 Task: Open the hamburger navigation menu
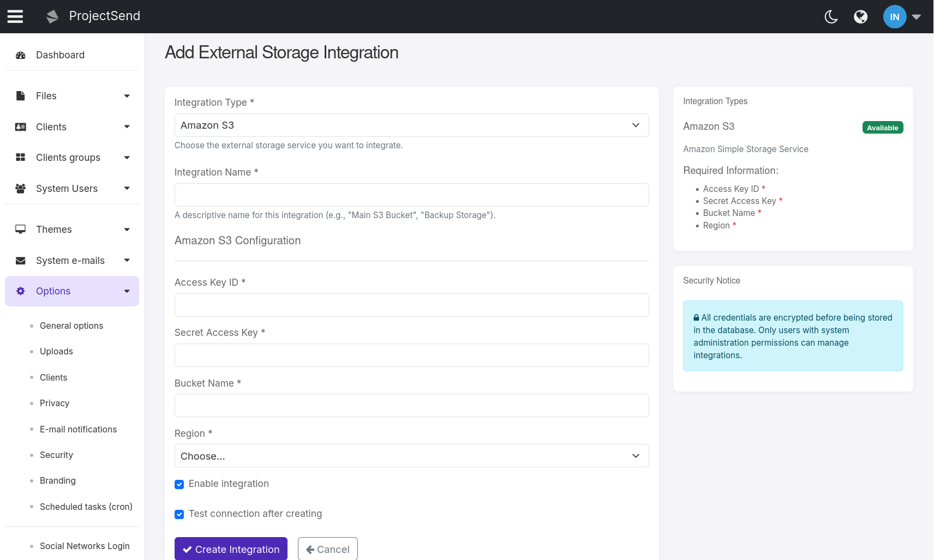(15, 16)
